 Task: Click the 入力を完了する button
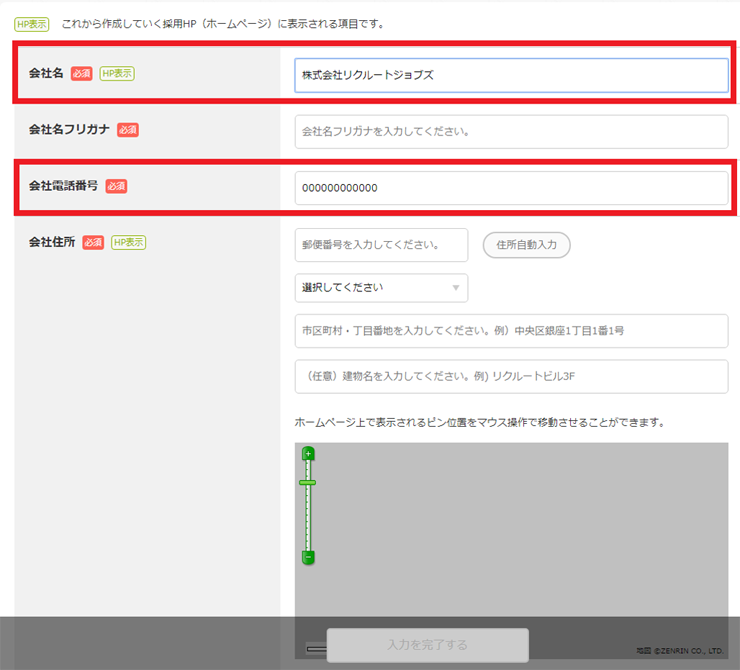tap(427, 645)
